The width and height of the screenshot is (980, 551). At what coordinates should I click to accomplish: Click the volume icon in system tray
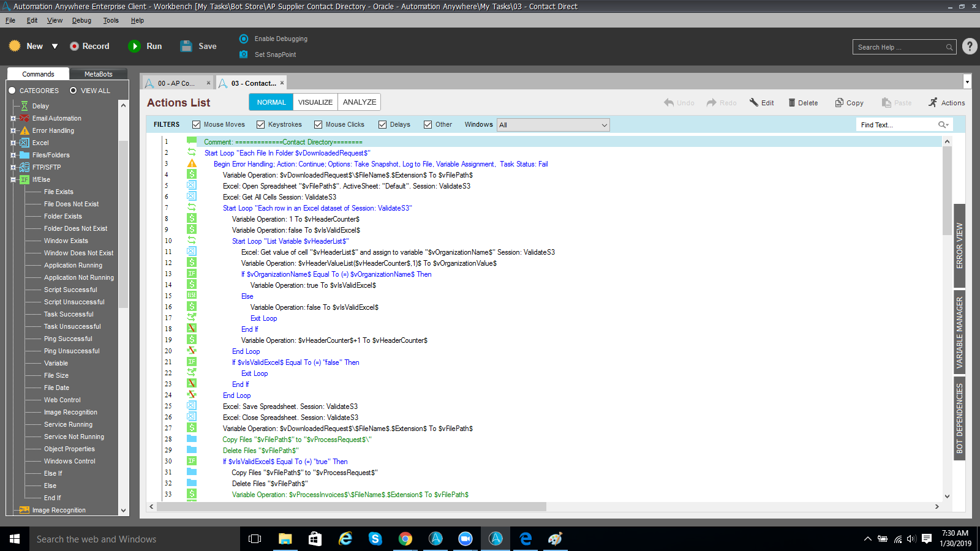point(911,539)
